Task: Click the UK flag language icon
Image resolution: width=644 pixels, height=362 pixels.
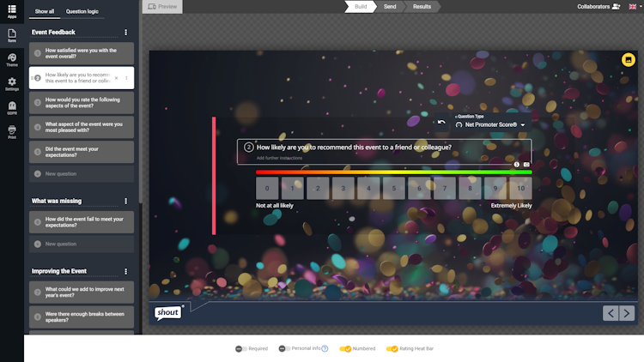Action: 633,7
